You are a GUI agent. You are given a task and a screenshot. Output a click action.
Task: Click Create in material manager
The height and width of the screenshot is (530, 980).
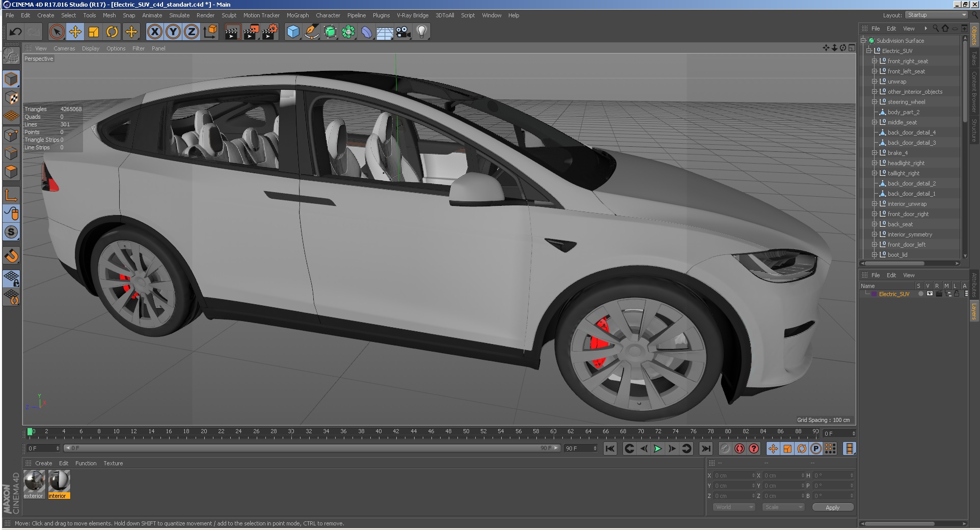point(43,463)
